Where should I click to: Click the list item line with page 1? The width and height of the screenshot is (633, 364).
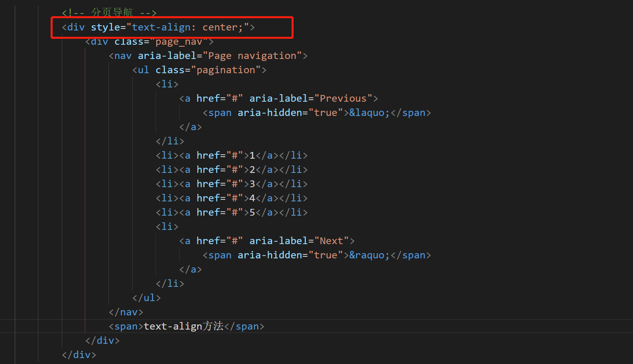point(231,155)
